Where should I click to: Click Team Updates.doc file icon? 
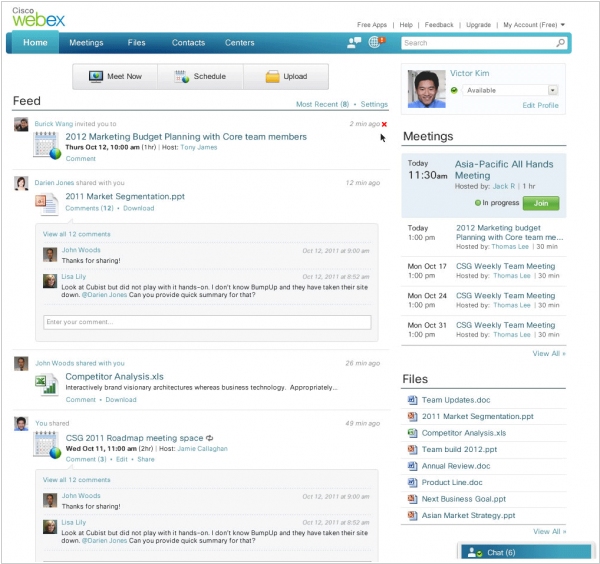[412, 400]
